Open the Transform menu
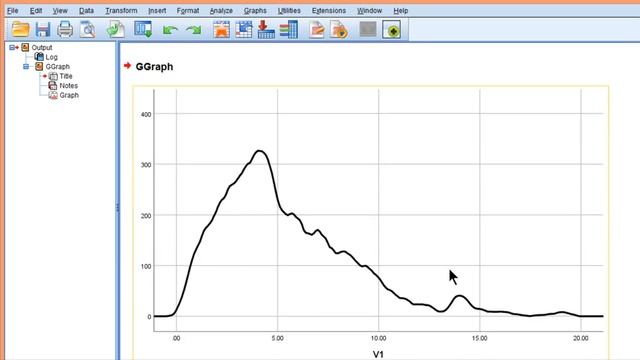Screen dimensions: 640x360 point(121,11)
